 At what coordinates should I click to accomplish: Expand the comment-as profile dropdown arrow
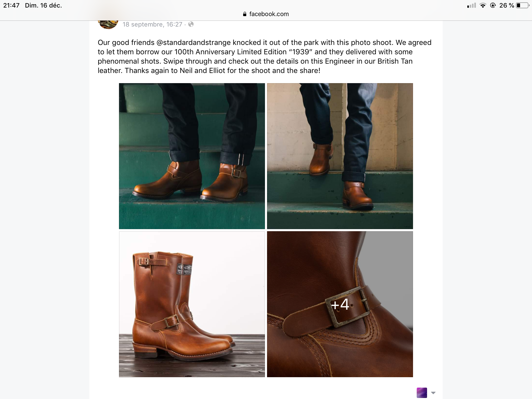(433, 393)
